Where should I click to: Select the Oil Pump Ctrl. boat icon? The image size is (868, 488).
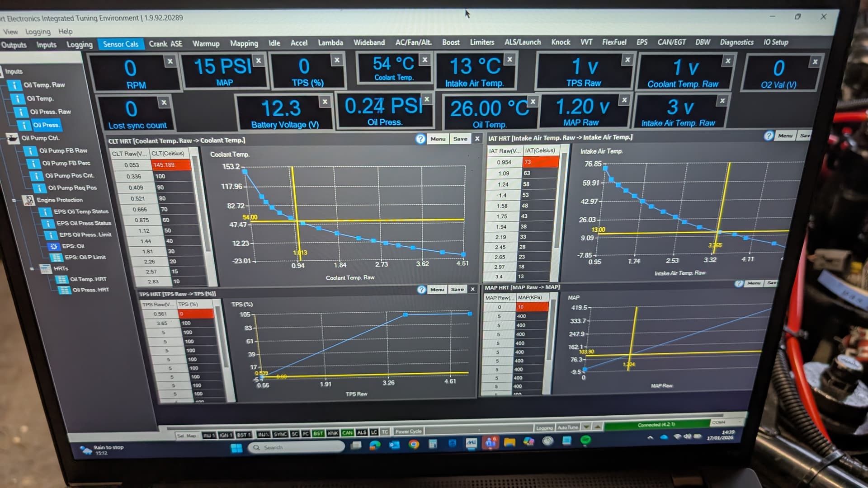pos(13,138)
